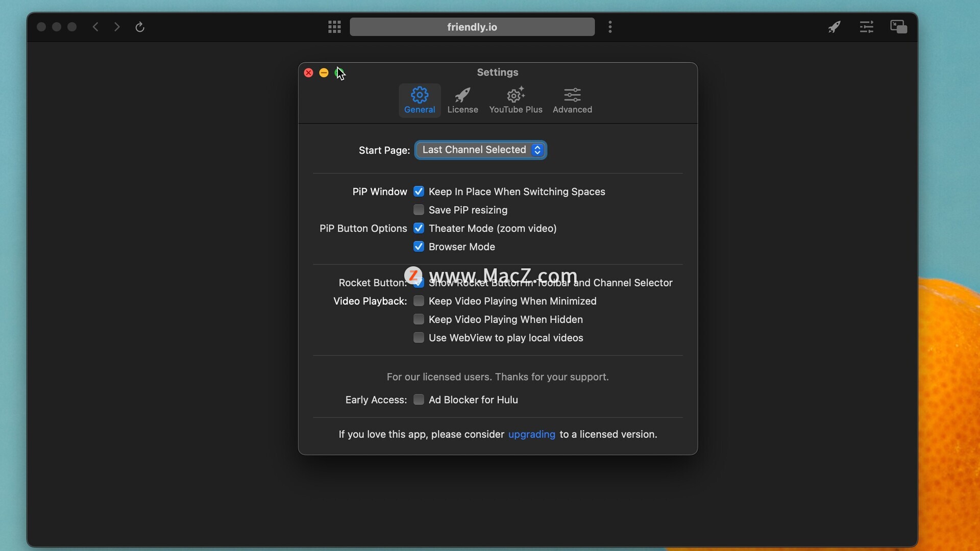Image resolution: width=980 pixels, height=551 pixels.
Task: Open the channel grid icon
Action: tap(334, 27)
